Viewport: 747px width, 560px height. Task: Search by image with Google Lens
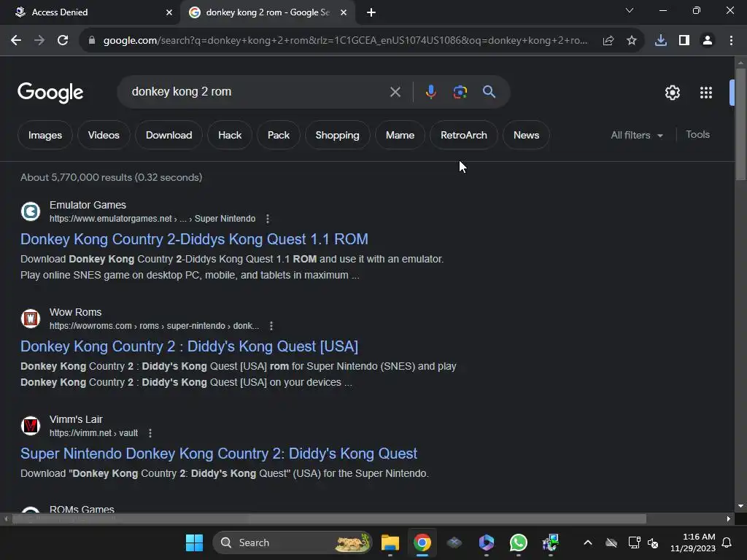(460, 92)
